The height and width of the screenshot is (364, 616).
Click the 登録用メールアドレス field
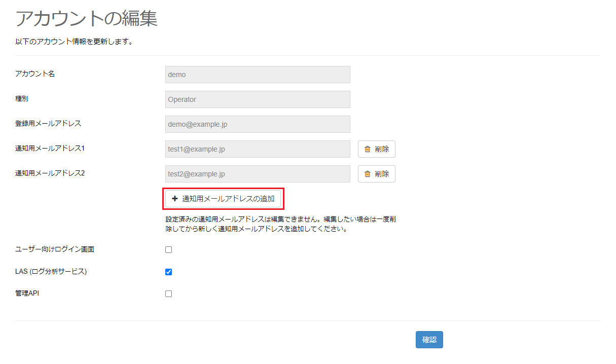(258, 124)
